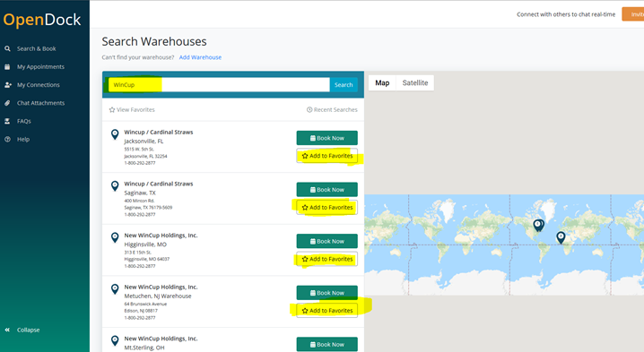Book Now for Higginsville, MO warehouse
Image resolution: width=644 pixels, height=352 pixels.
point(326,241)
